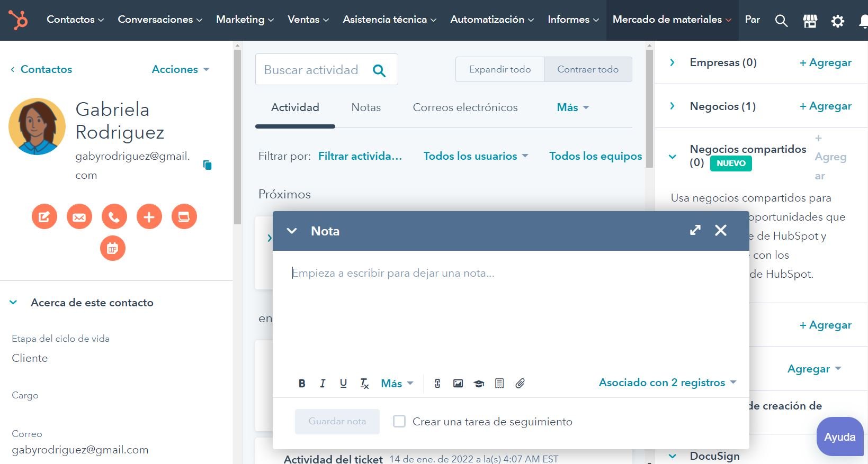This screenshot has width=868, height=464.
Task: Click the orange create note icon
Action: click(x=44, y=216)
